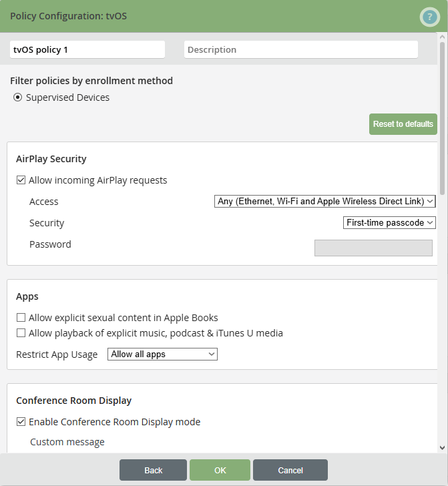This screenshot has height=486, width=448.
Task: Expand the Security First-time passcode dropdown
Action: [389, 223]
